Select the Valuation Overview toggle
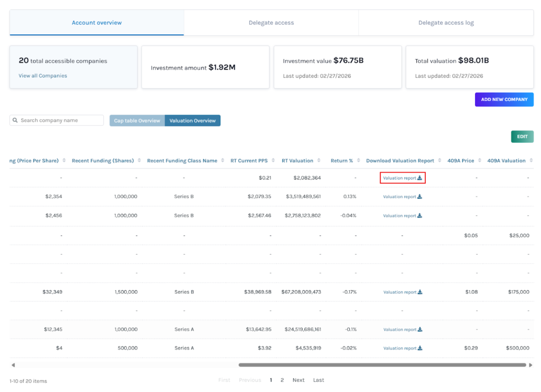The width and height of the screenshot is (541, 392). point(192,120)
